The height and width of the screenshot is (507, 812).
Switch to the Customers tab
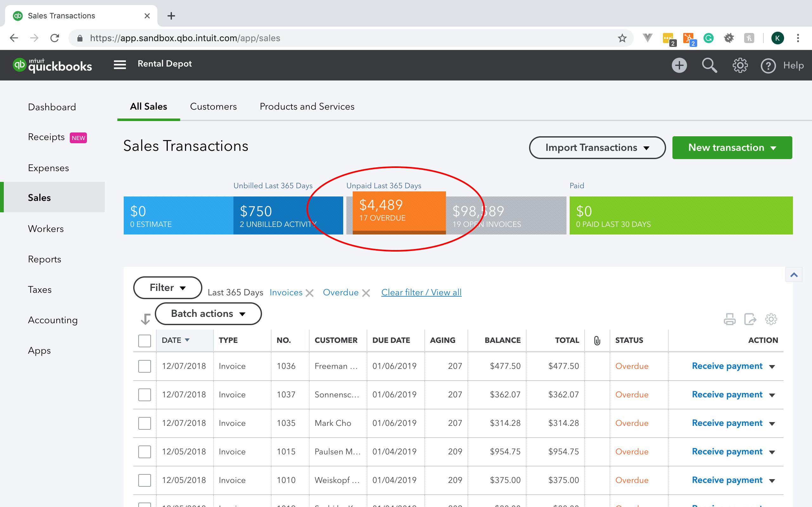(213, 107)
